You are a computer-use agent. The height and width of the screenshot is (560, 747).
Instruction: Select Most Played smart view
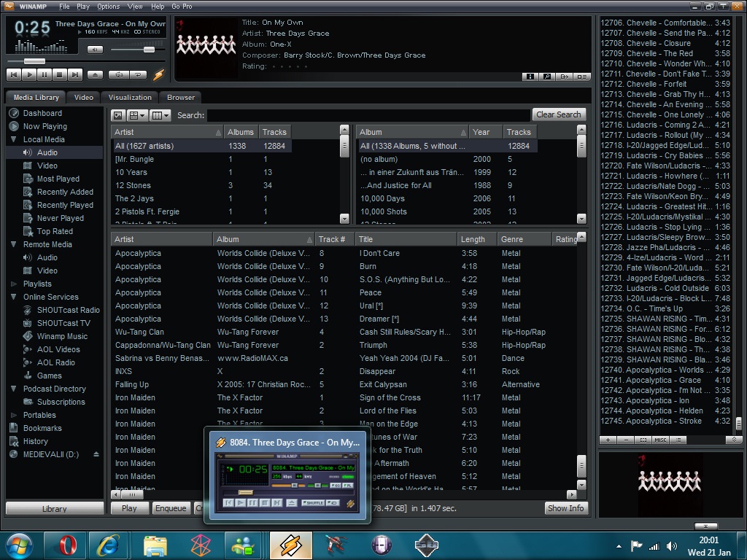(58, 179)
